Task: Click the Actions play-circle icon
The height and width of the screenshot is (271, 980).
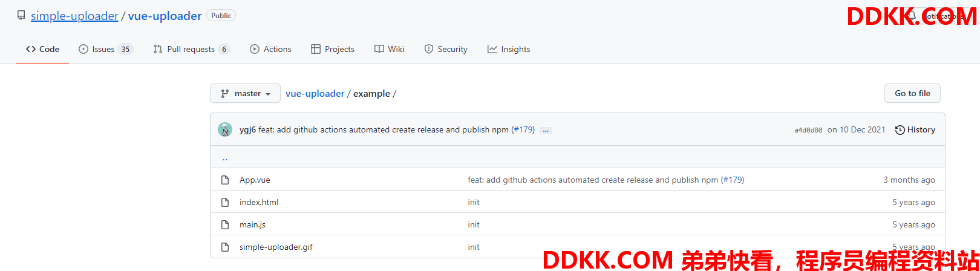Action: point(255,49)
